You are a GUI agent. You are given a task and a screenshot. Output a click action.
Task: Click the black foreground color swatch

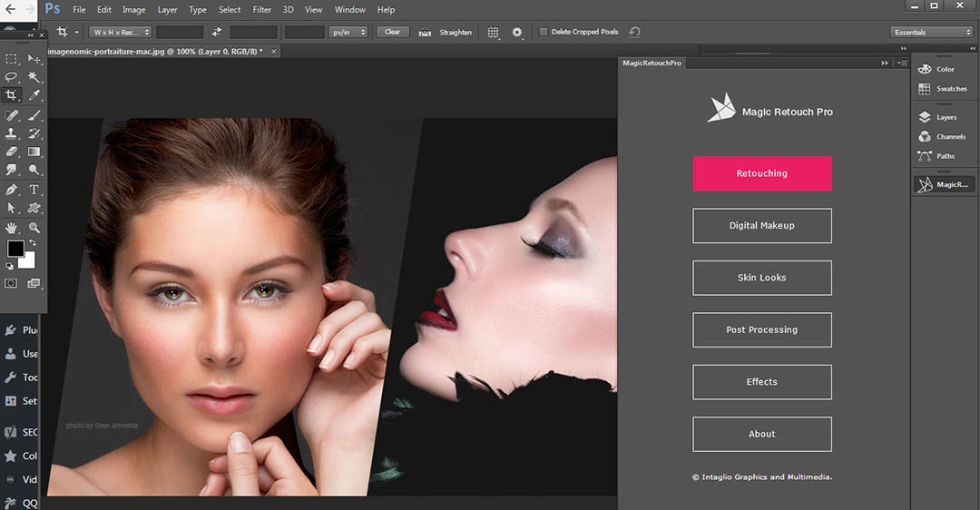(x=15, y=248)
